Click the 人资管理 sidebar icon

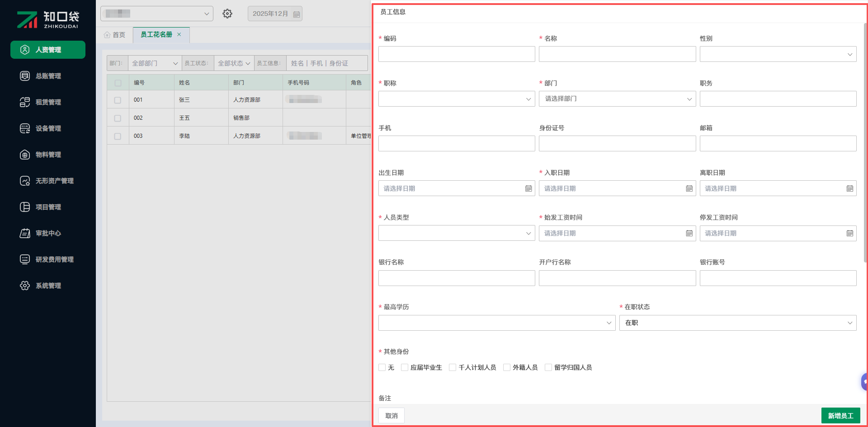pyautogui.click(x=25, y=50)
